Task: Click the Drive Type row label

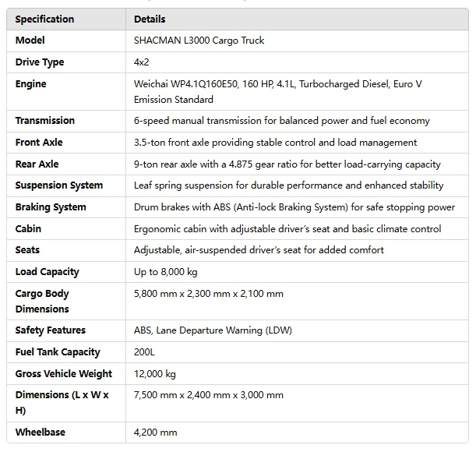Action: (40, 62)
